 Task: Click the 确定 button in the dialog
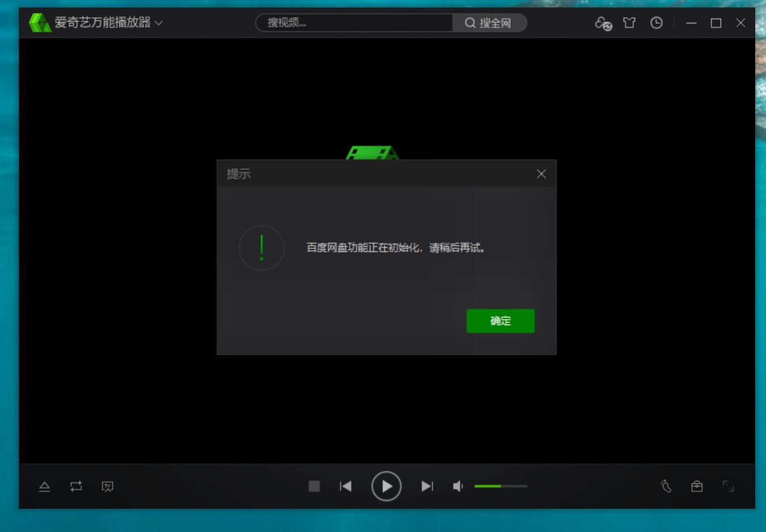500,321
